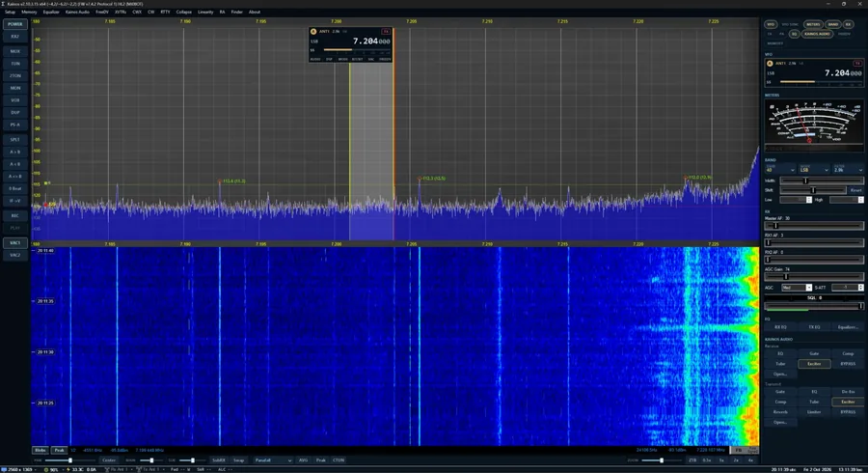This screenshot has height=473, width=868.
Task: Enable the 2TON two-tone test
Action: [x=14, y=76]
